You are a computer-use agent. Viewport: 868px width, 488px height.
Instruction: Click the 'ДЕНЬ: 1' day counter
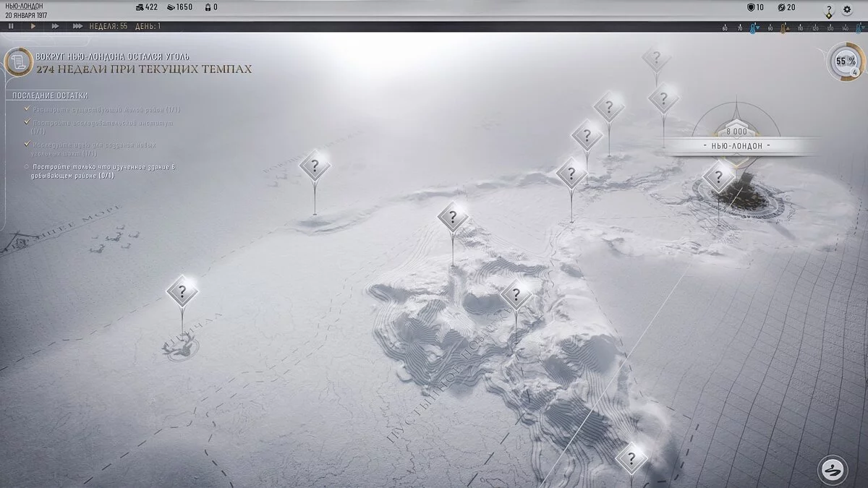pyautogui.click(x=148, y=26)
